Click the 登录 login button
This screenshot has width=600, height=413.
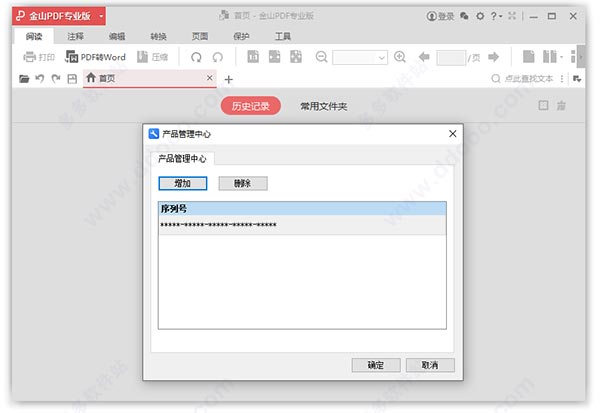(440, 16)
